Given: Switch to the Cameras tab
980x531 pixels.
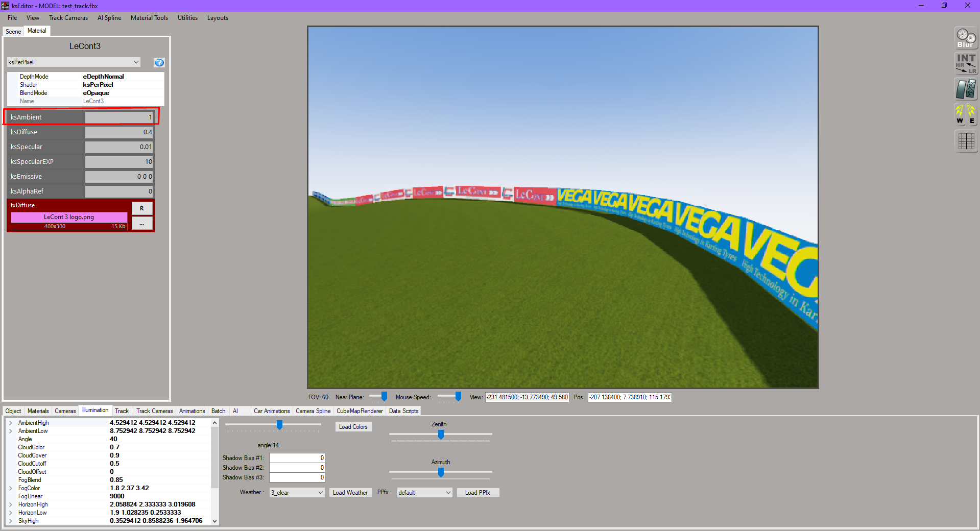Looking at the screenshot, I should [x=65, y=411].
